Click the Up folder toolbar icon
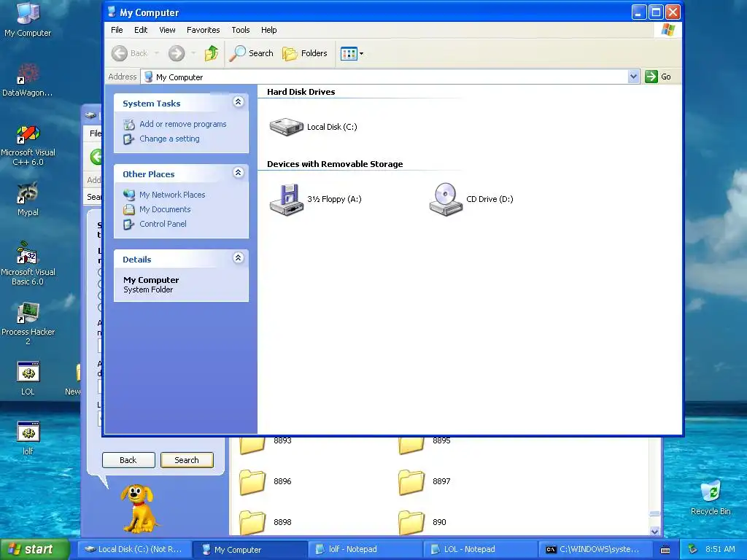747x560 pixels. pyautogui.click(x=212, y=53)
